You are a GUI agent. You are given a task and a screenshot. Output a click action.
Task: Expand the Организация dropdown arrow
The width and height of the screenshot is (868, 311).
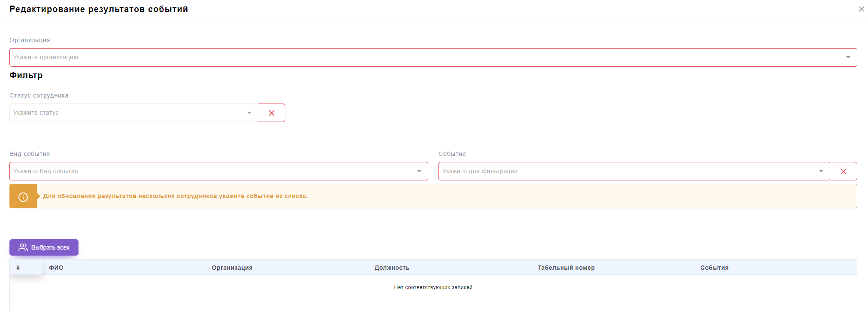pyautogui.click(x=848, y=58)
